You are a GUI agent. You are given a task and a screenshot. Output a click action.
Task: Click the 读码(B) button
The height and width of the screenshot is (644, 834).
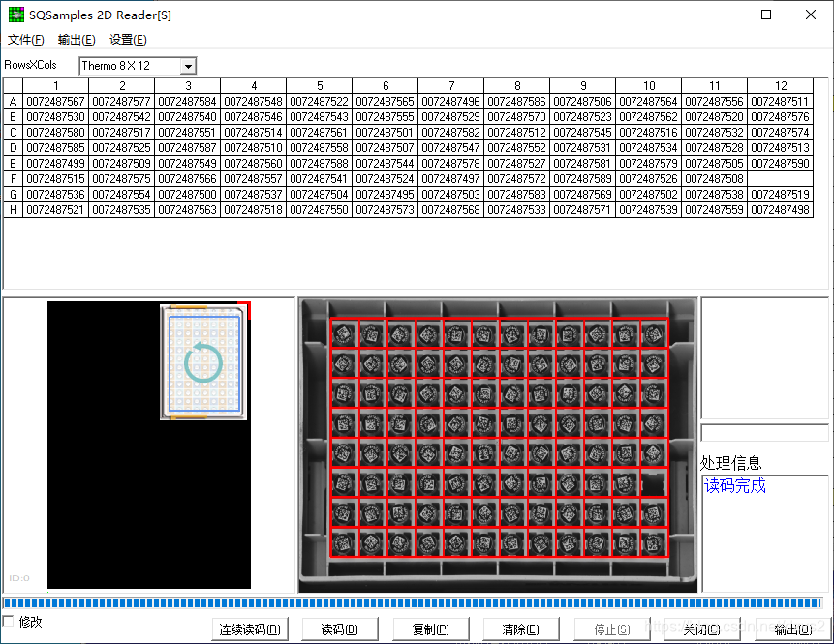point(340,629)
